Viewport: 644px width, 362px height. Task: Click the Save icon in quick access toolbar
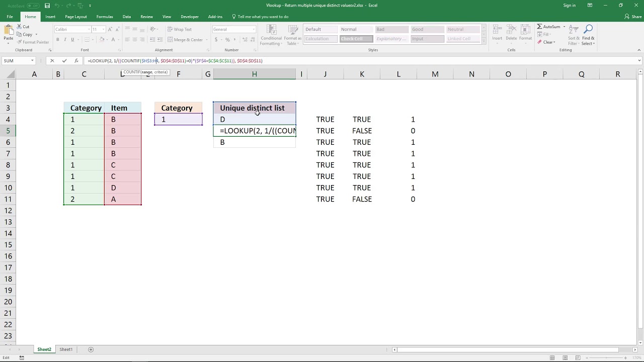tap(47, 6)
